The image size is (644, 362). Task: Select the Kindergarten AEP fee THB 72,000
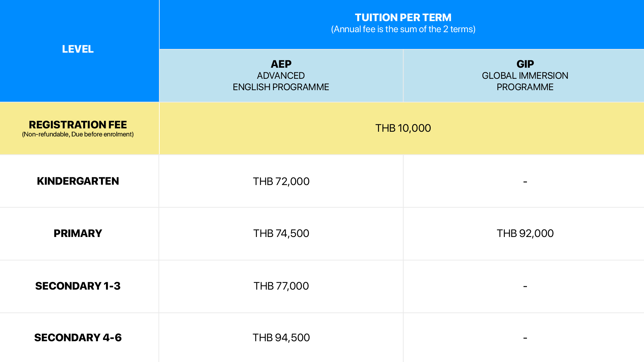[281, 181]
